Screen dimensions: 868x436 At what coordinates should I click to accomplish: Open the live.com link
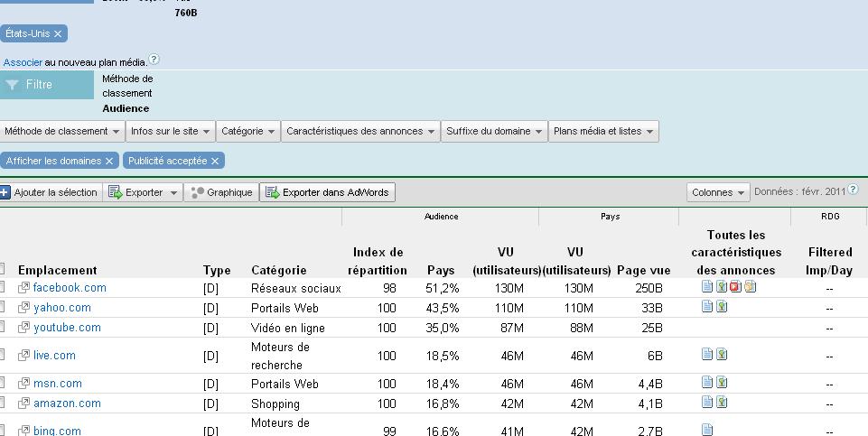pos(54,356)
